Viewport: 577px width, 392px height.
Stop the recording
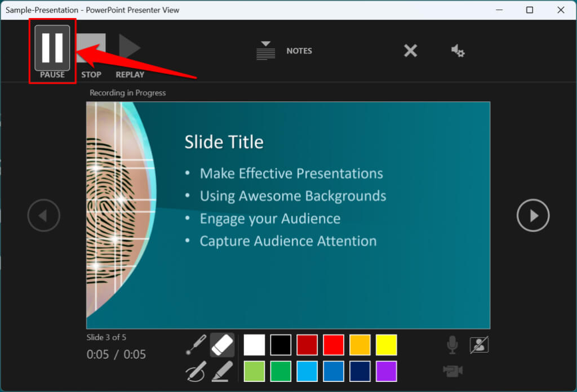91,48
